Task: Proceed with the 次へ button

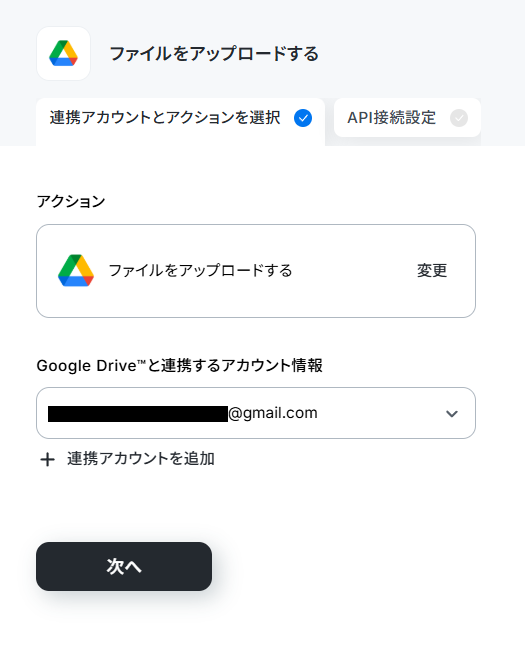Action: pyautogui.click(x=124, y=567)
